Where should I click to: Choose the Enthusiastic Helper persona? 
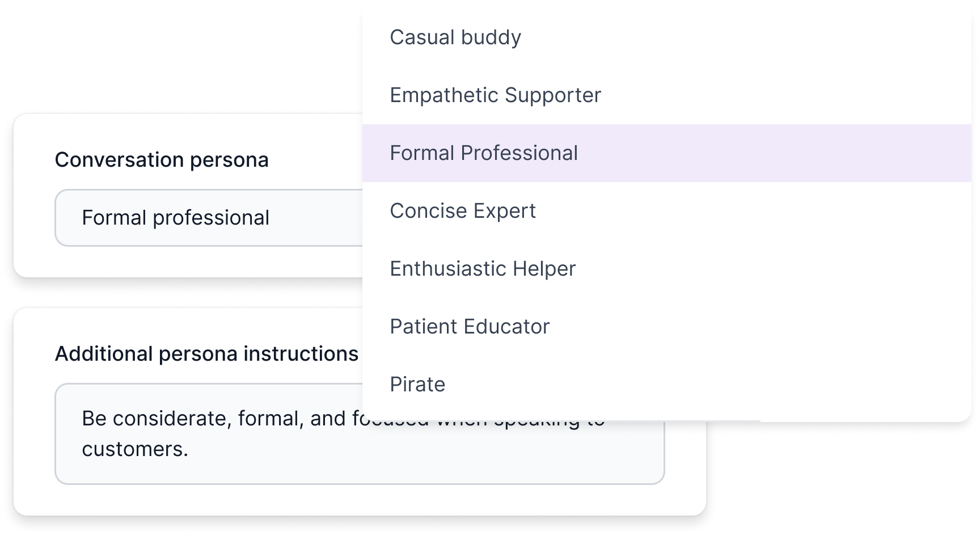coord(482,269)
